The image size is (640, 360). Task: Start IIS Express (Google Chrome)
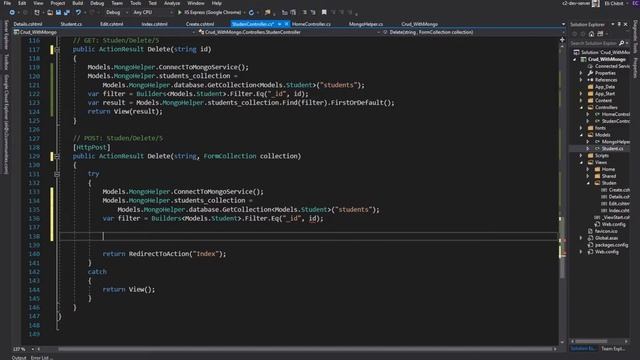pos(209,13)
